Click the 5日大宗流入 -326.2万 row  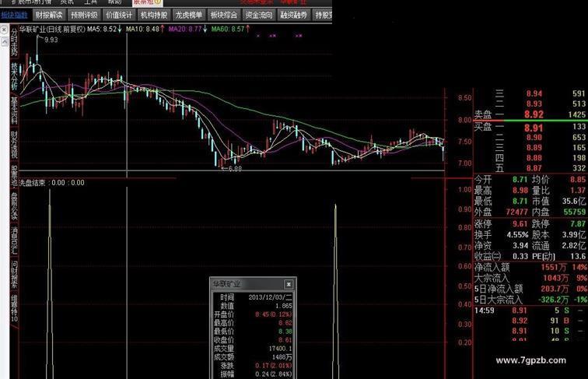click(530, 300)
